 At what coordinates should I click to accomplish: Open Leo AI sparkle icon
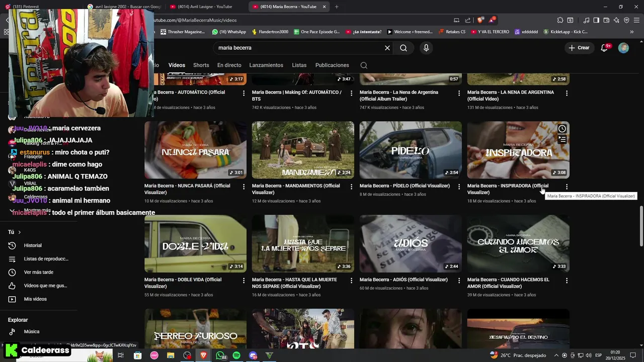[616, 20]
